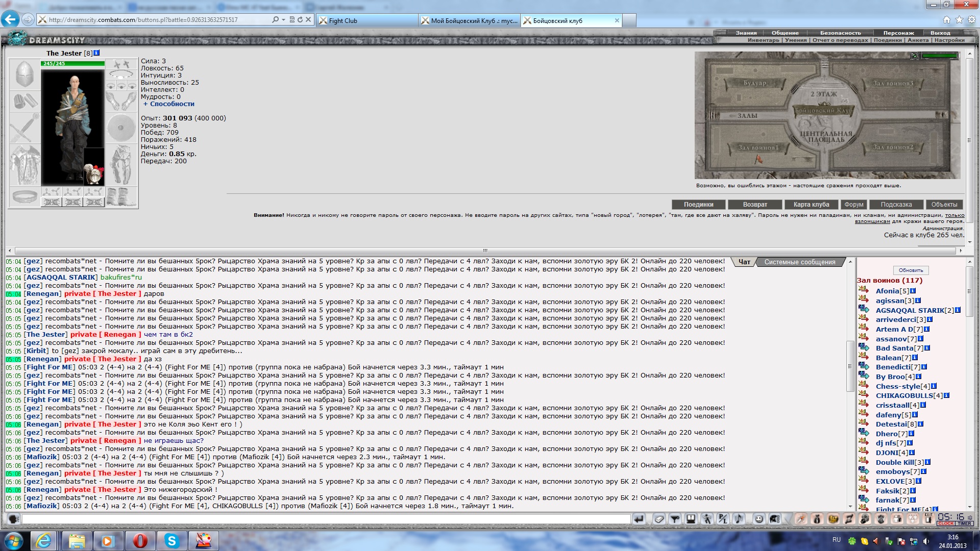The width and height of the screenshot is (980, 551).
Task: Click the eraser clear-chat icon
Action: 659,519
